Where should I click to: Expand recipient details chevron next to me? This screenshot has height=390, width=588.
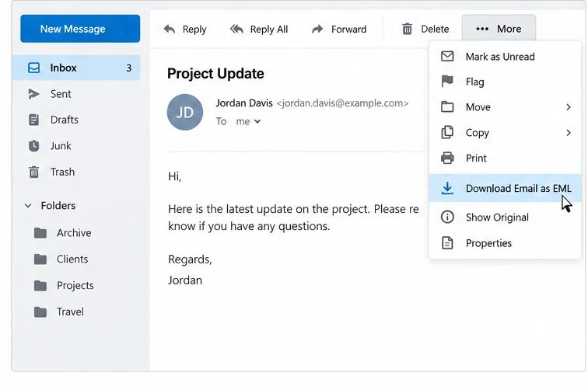point(257,121)
